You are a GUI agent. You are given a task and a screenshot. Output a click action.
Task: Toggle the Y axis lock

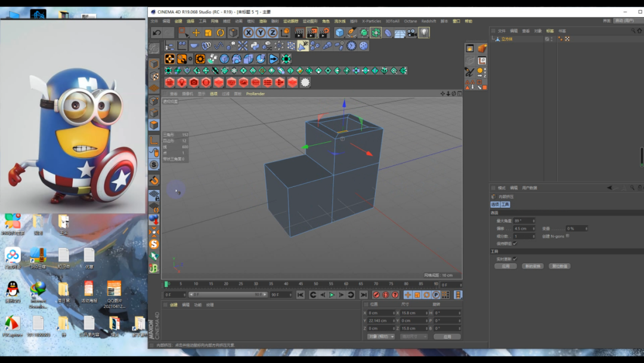tap(261, 32)
